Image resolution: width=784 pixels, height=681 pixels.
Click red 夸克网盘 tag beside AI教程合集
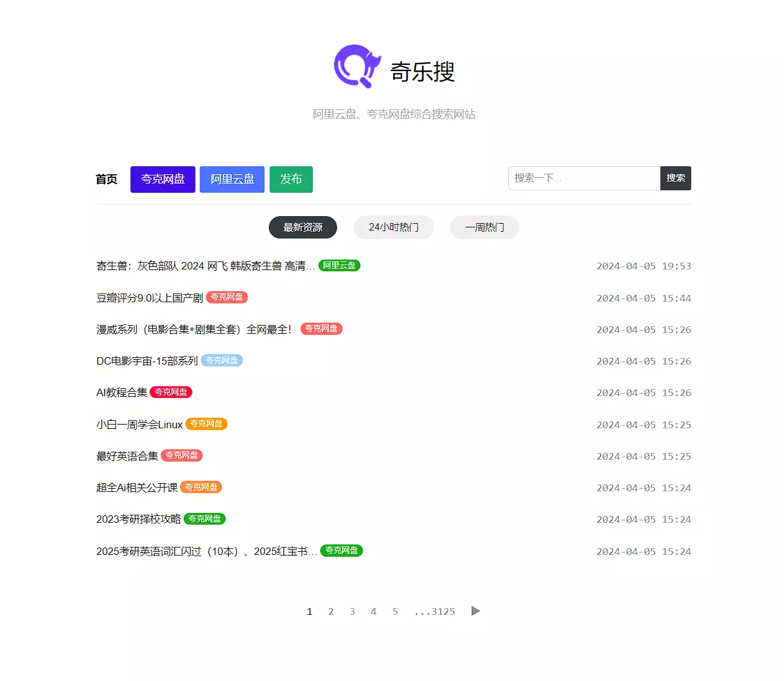click(x=171, y=392)
